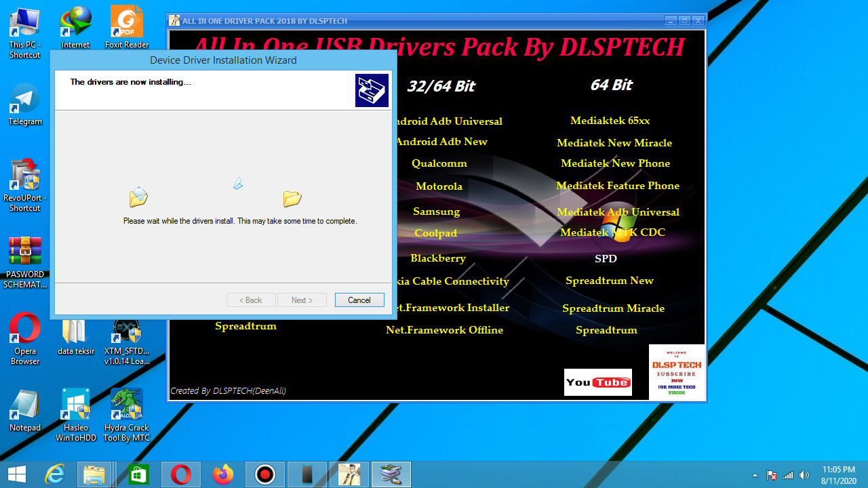Image resolution: width=868 pixels, height=488 pixels.
Task: Open the photo app taskbar icon
Action: tap(349, 474)
